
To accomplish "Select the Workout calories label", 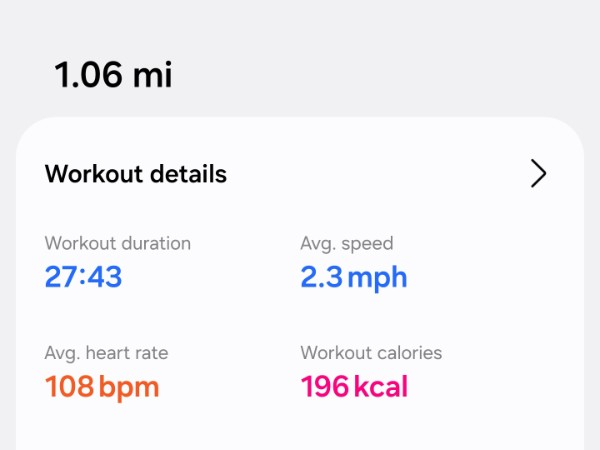I will click(371, 352).
